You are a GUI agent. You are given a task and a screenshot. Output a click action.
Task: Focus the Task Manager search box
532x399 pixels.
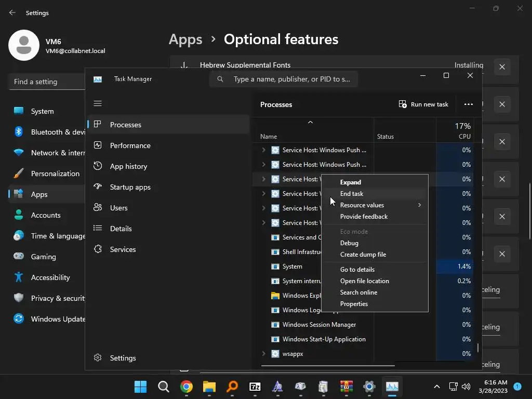pos(284,79)
